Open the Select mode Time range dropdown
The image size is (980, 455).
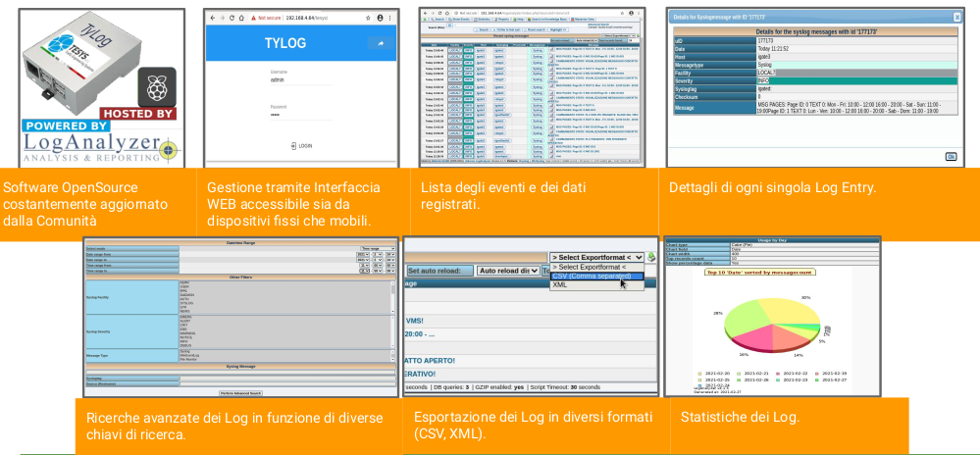378,248
